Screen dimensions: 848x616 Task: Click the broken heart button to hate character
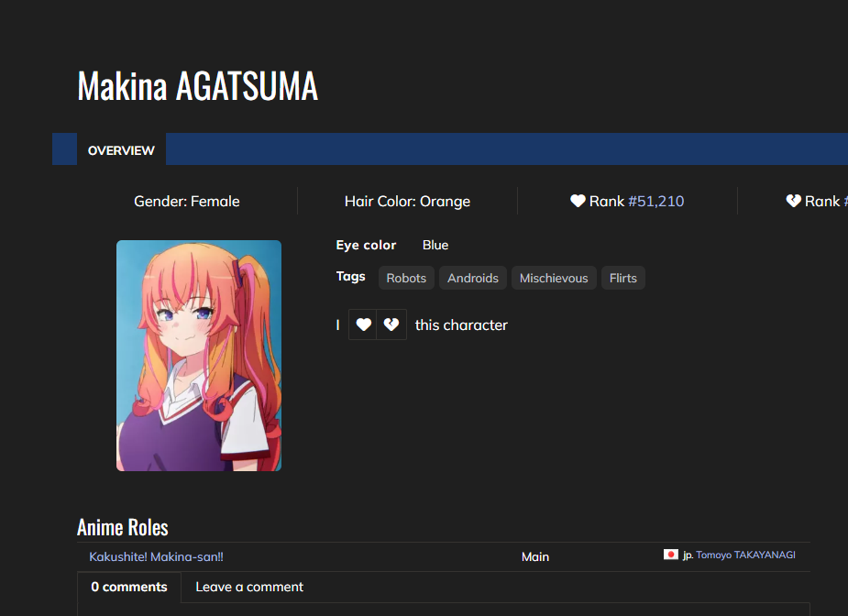point(391,324)
